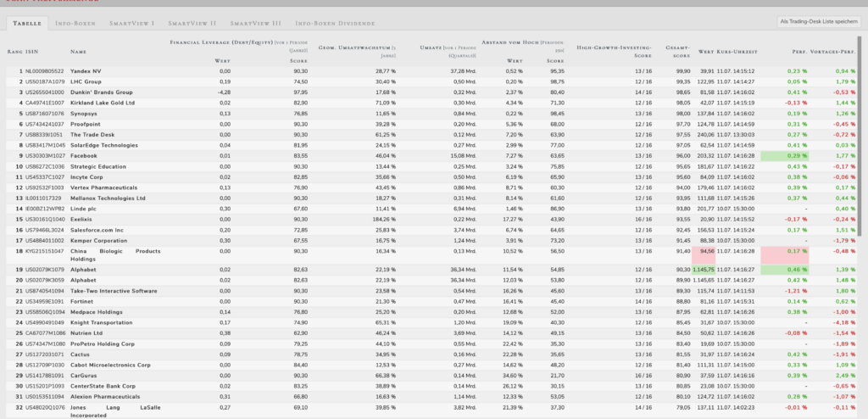This screenshot has height=419, width=868.
Task: Open Dunkin' Brands Group entry
Action: click(102, 92)
